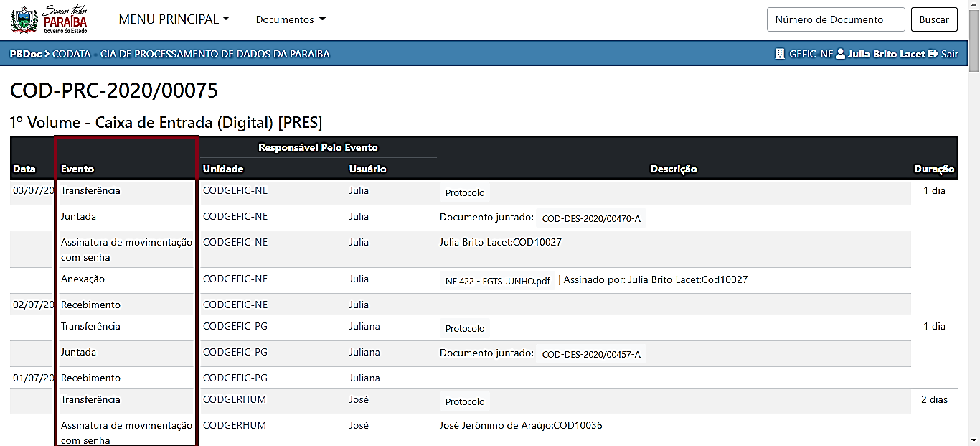
Task: Open attached document COD-DES-2020/00457-A
Action: click(591, 354)
